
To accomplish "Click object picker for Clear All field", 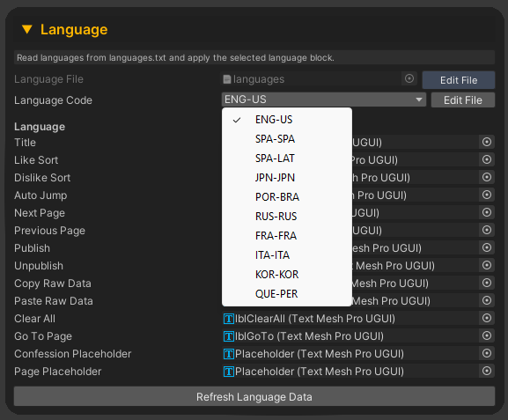I will click(x=487, y=318).
